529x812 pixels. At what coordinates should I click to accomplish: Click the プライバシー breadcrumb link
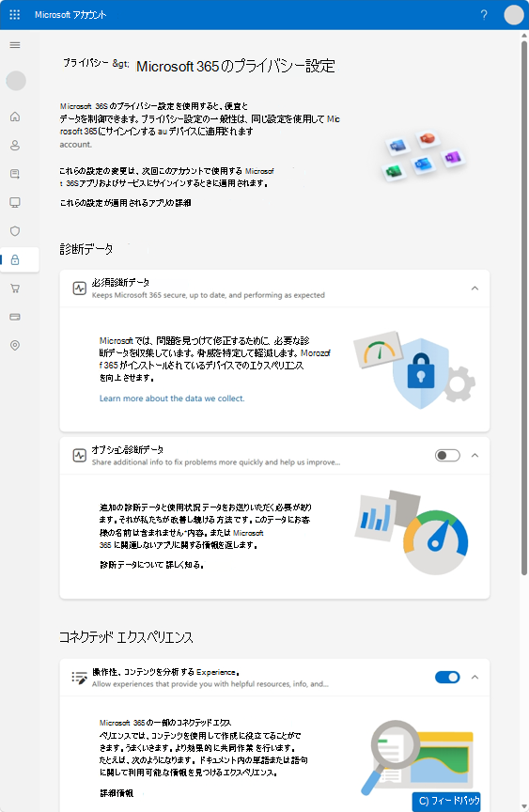[86, 63]
